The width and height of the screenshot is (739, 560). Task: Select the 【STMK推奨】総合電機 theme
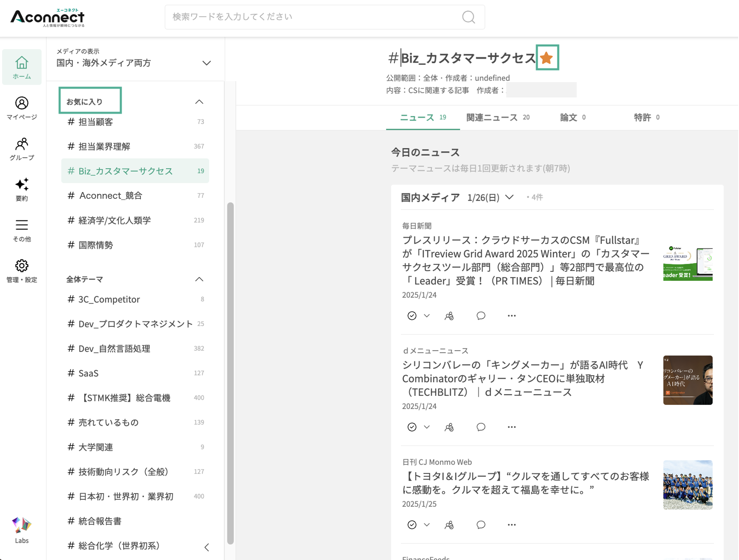135,398
